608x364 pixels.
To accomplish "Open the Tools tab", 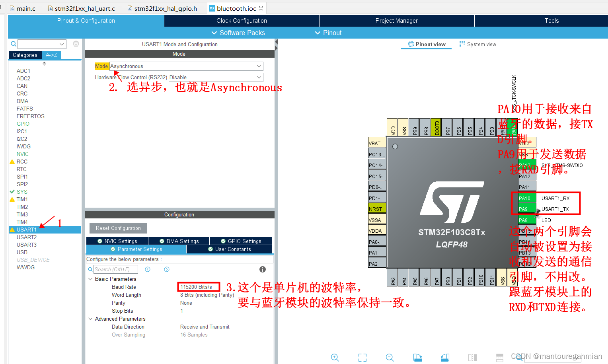I will click(551, 21).
